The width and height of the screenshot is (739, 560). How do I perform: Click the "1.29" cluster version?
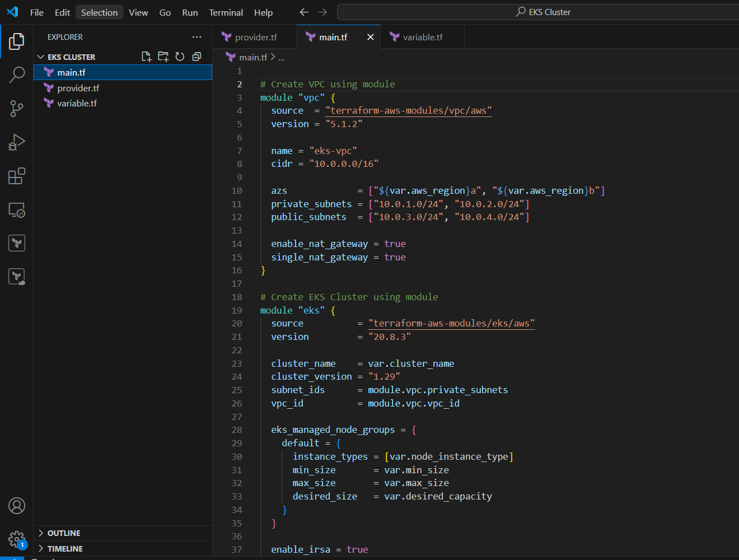384,376
